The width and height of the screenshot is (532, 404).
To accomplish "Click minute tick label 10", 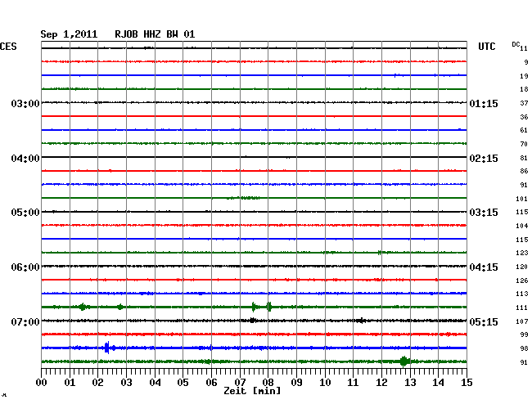I will coord(325,383).
